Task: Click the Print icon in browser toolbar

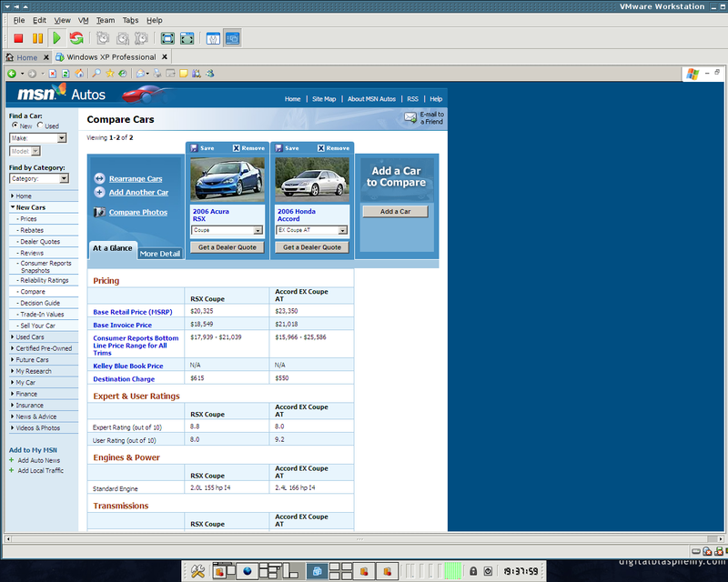Action: (157, 74)
